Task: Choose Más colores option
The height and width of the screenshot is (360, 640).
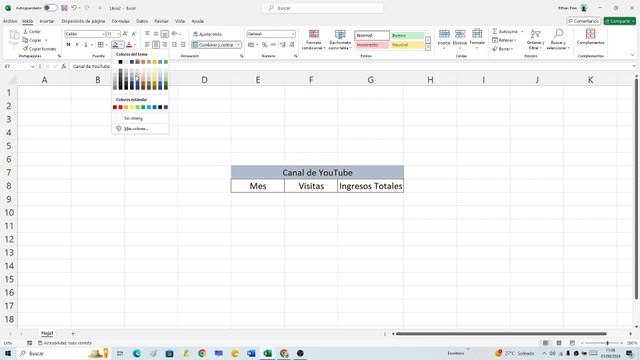Action: pos(140,129)
